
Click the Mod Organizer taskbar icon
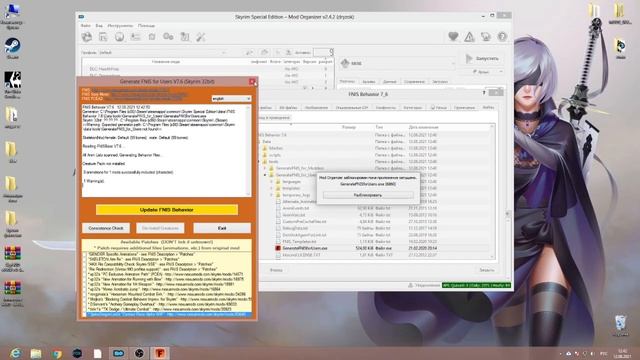coord(118,353)
